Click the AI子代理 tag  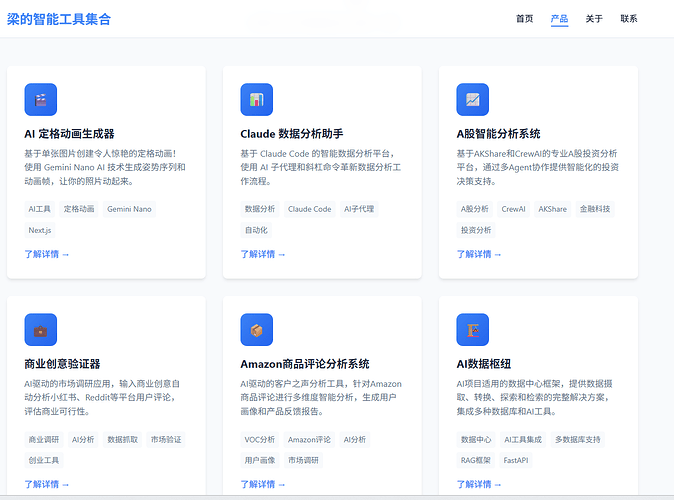(359, 209)
